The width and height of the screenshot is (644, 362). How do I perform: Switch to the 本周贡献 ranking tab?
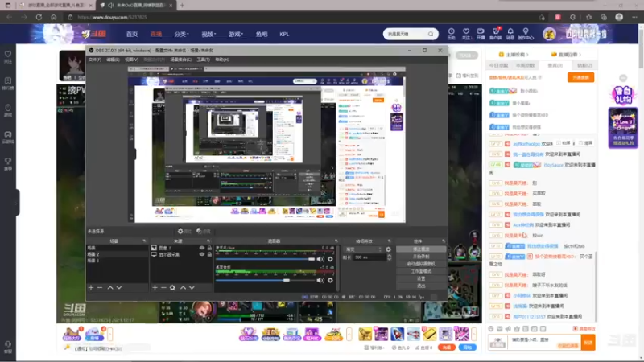(525, 65)
